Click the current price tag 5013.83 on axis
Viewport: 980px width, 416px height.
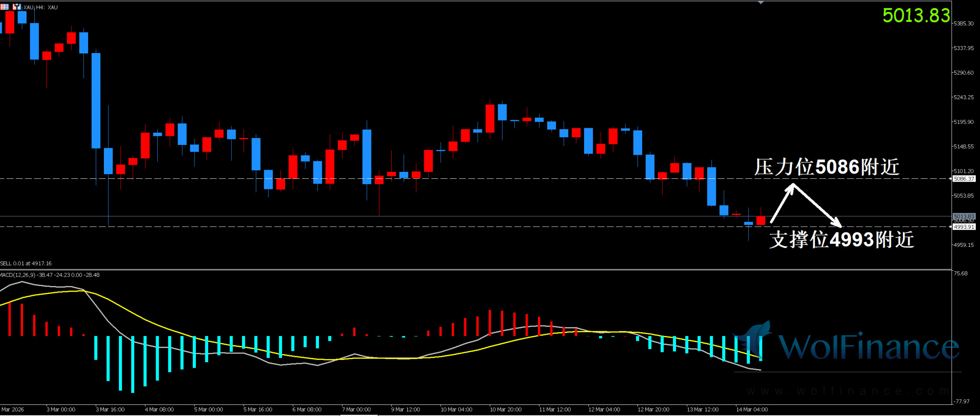pyautogui.click(x=964, y=216)
